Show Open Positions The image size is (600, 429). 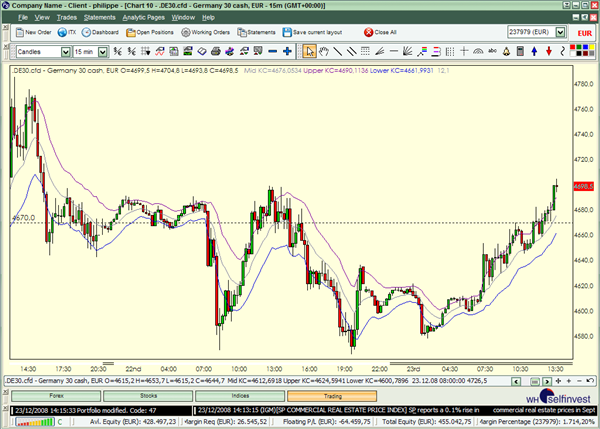point(150,33)
